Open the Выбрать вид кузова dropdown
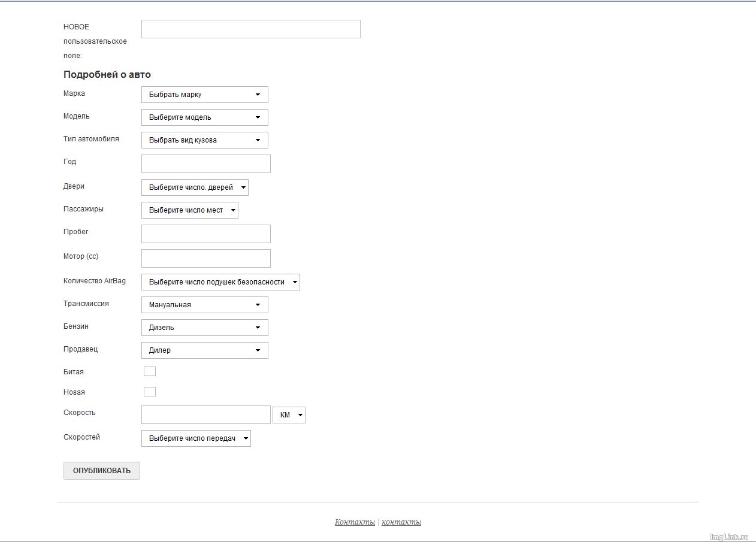Screen dimensions: 756x542 point(204,140)
